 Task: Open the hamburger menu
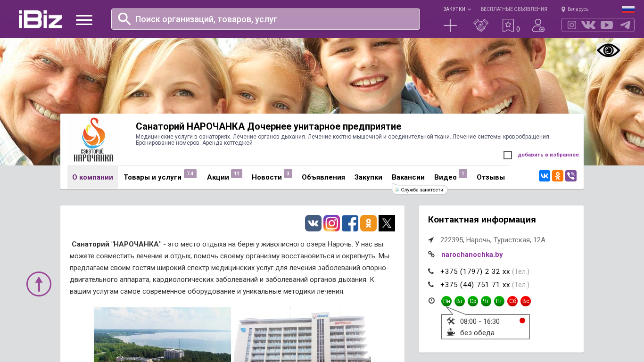click(x=84, y=20)
